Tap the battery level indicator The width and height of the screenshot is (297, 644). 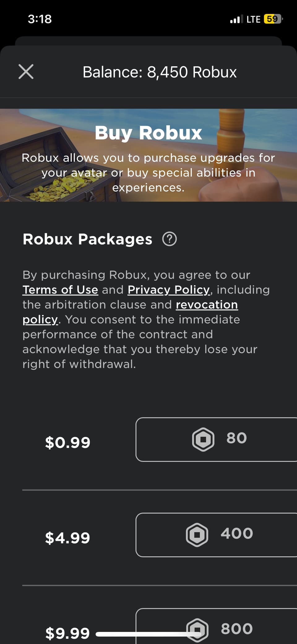pyautogui.click(x=273, y=19)
